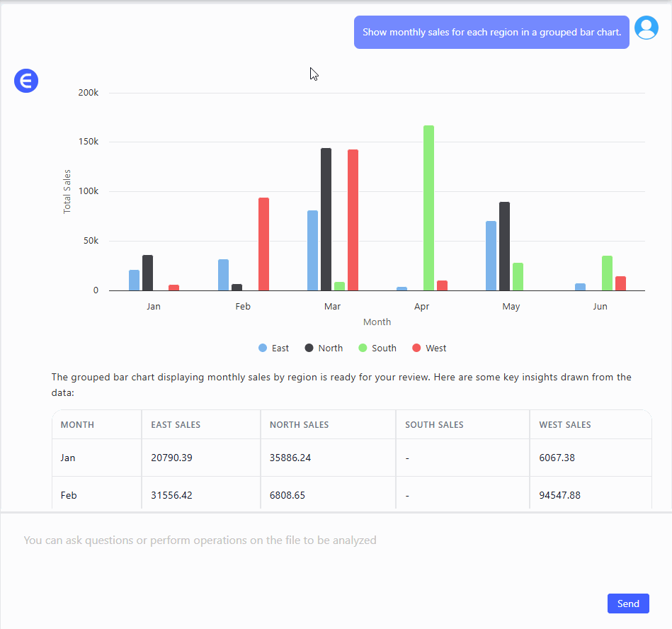
Task: Hide West series via legend
Action: (x=429, y=348)
